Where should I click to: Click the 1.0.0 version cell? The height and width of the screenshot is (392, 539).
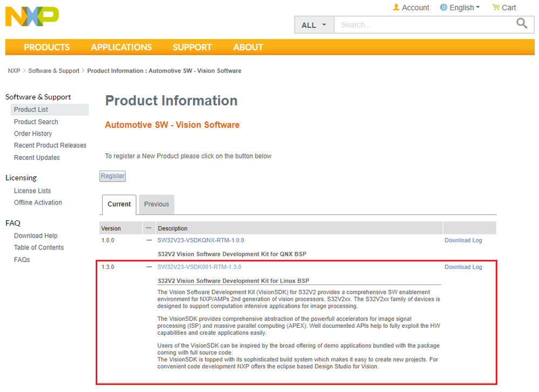[108, 240]
